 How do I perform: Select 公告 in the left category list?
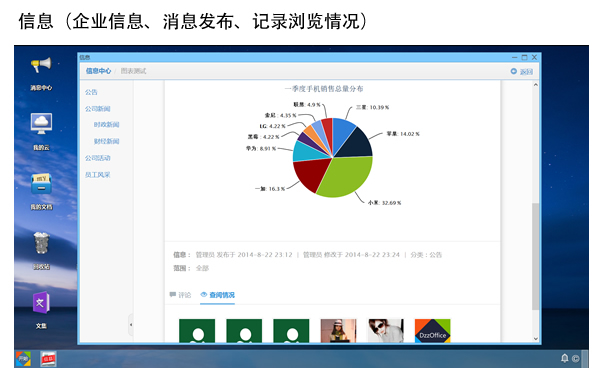click(91, 92)
